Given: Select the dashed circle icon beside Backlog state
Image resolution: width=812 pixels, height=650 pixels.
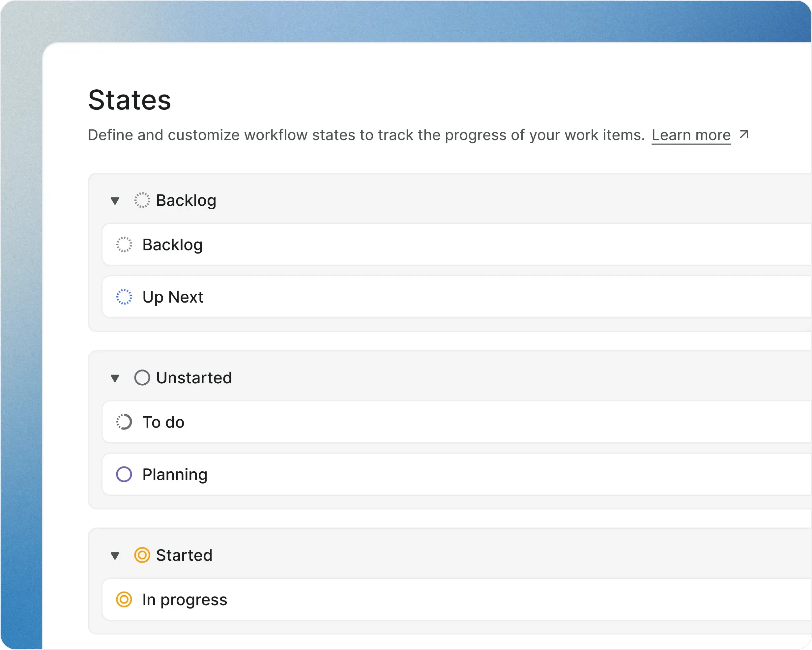Looking at the screenshot, I should (x=124, y=244).
